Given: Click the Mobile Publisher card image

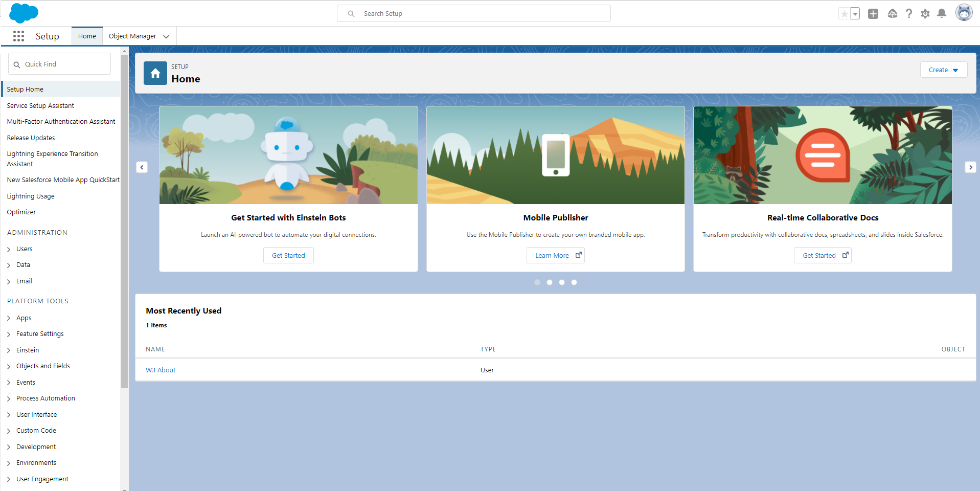Looking at the screenshot, I should (555, 155).
